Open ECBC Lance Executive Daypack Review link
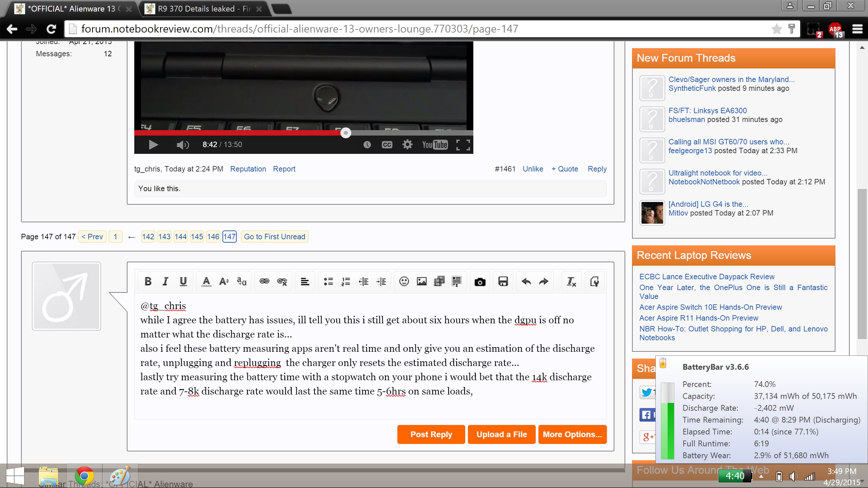This screenshot has width=868, height=488. 707,277
